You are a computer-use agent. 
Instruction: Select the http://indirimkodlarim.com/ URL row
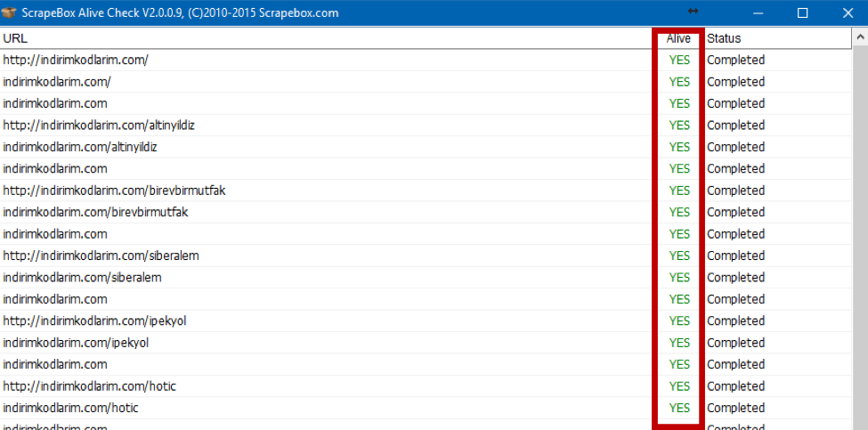pos(76,60)
